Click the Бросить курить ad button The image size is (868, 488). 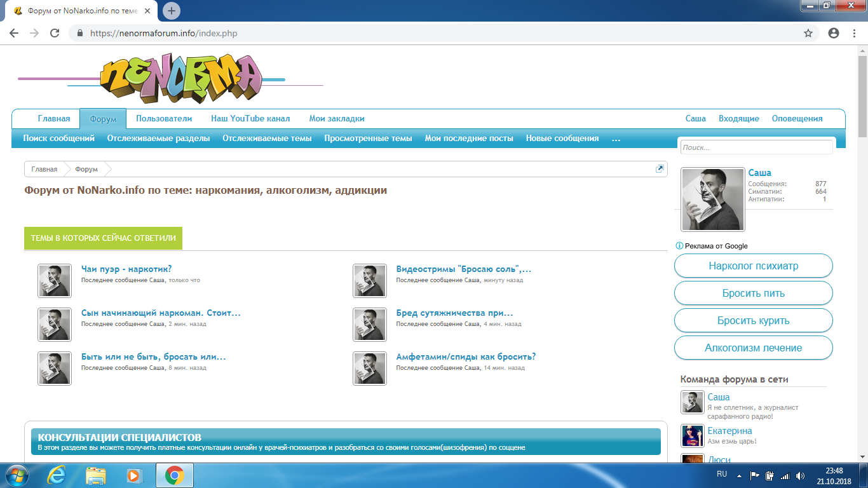(x=753, y=321)
